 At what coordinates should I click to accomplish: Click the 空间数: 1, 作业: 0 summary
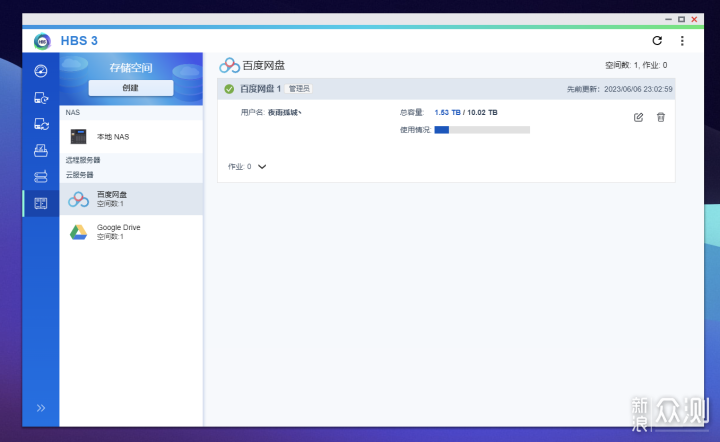[636, 65]
